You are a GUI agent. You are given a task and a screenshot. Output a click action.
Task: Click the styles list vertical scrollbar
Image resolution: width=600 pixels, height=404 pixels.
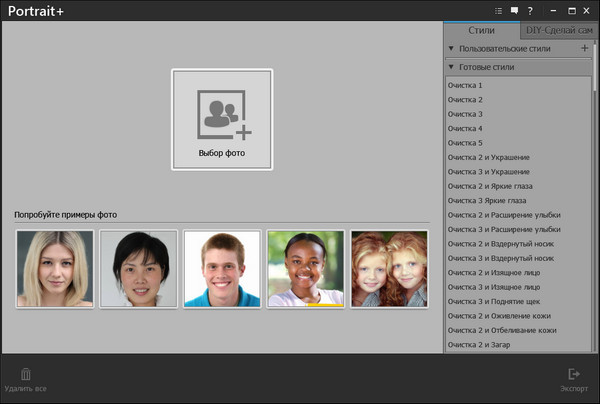[595, 150]
